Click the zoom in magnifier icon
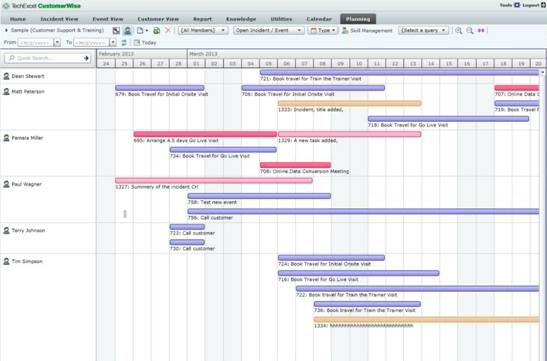Screen dimensions: 547x361 [458, 31]
